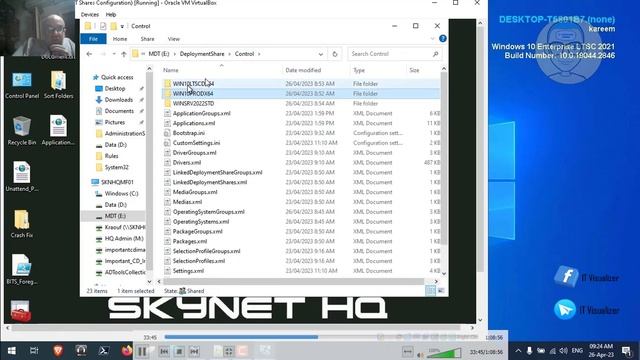Open the File tab in File Explorer
Image resolution: width=640 pixels, height=360 pixels.
pyautogui.click(x=93, y=39)
